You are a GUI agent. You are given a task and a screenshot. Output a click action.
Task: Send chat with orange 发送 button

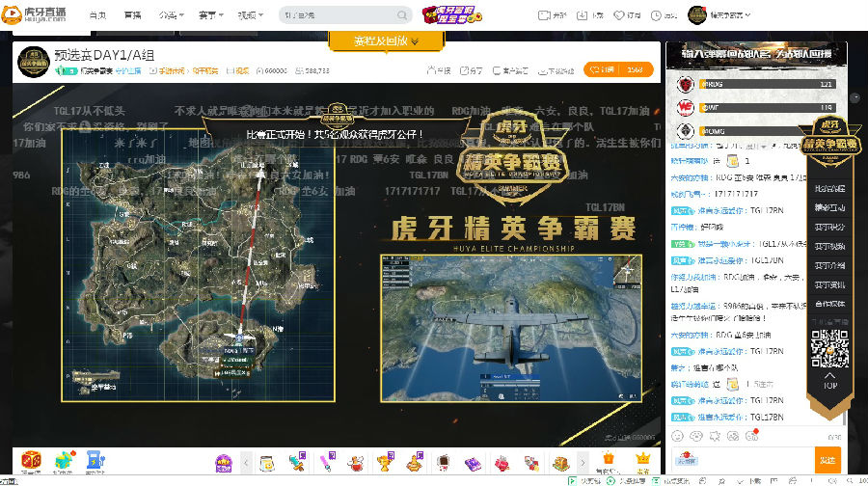(x=827, y=460)
